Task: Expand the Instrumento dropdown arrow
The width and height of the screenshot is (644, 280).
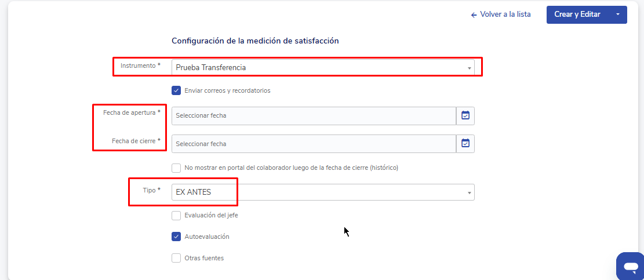Action: point(469,68)
